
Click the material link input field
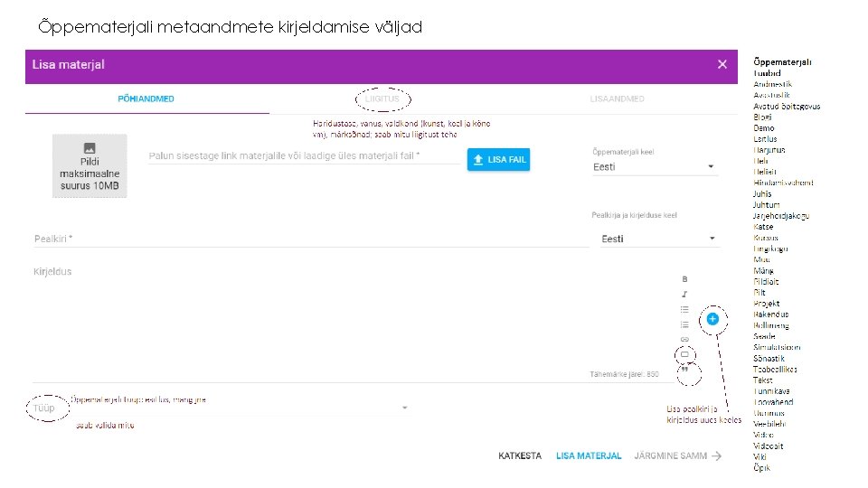[304, 156]
